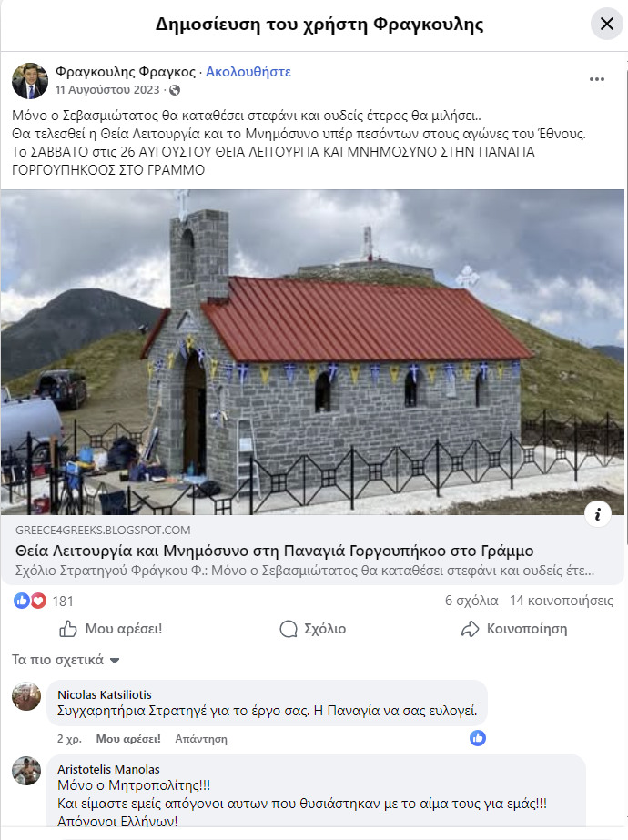The height and width of the screenshot is (840, 628).
Task: Click the red heart reaction icon
Action: click(38, 601)
